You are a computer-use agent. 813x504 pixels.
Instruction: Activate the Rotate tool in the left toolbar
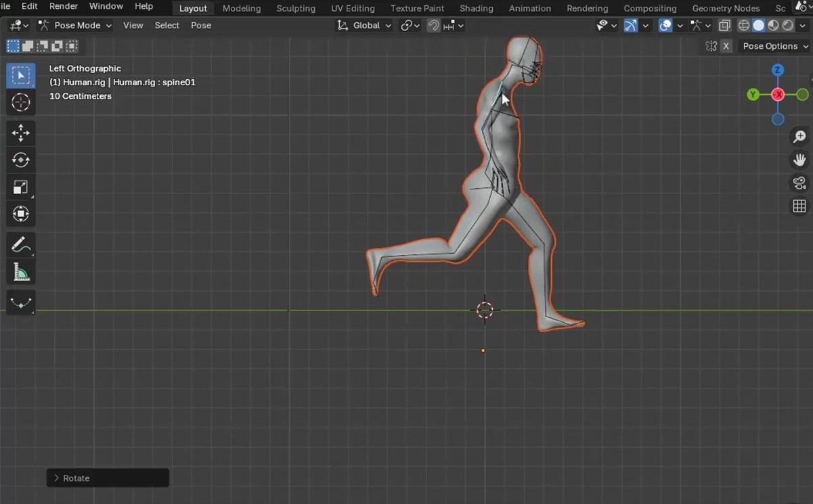pos(21,160)
